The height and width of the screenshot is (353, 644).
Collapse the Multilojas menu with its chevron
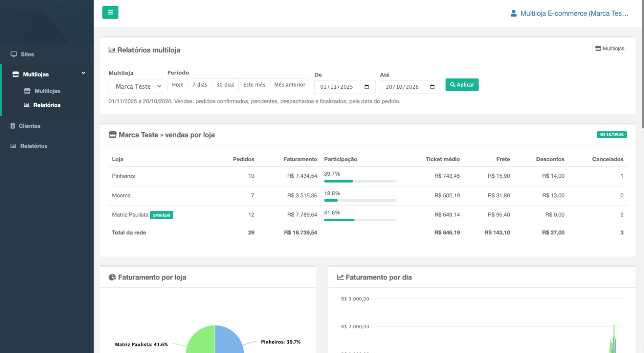pyautogui.click(x=83, y=73)
